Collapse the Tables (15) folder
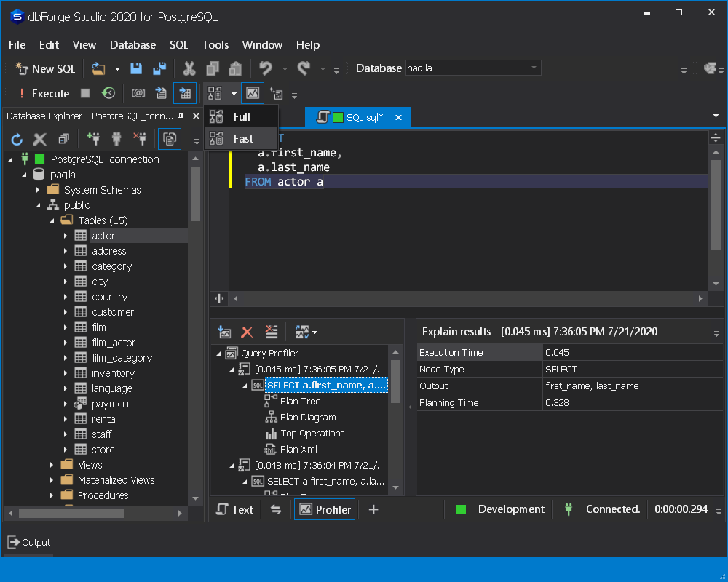This screenshot has width=728, height=582. [x=52, y=220]
